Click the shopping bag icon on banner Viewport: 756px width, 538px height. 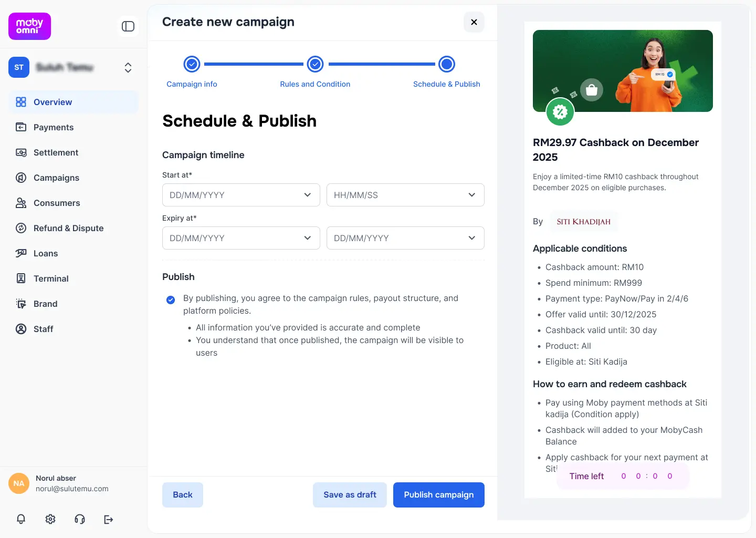pos(592,90)
